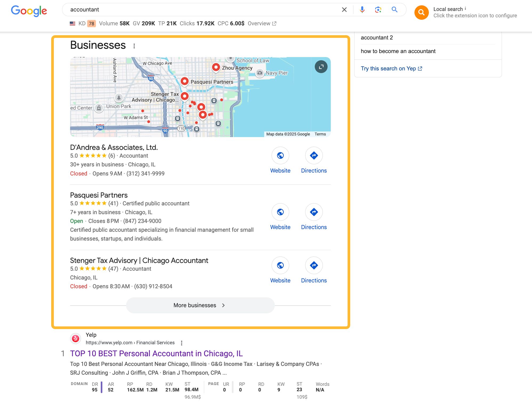The height and width of the screenshot is (408, 532).
Task: Open the TOP 10 BEST Personal Accountant result
Action: 156,353
